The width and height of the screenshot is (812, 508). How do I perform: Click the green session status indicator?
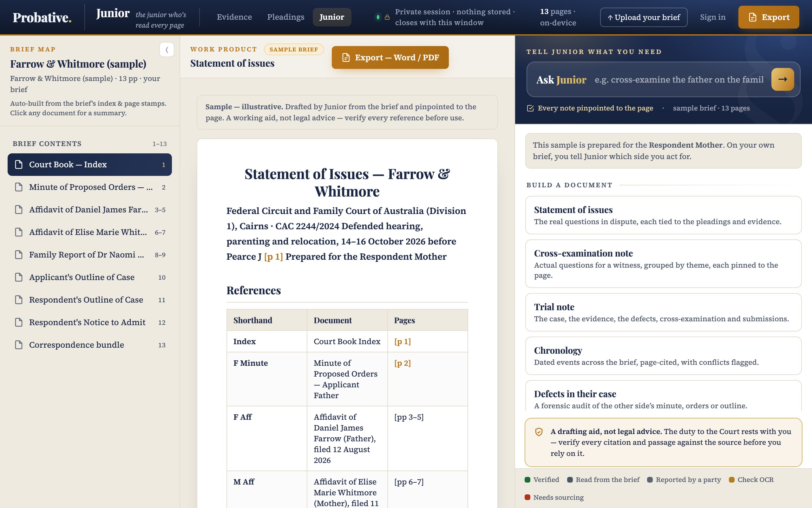[378, 17]
